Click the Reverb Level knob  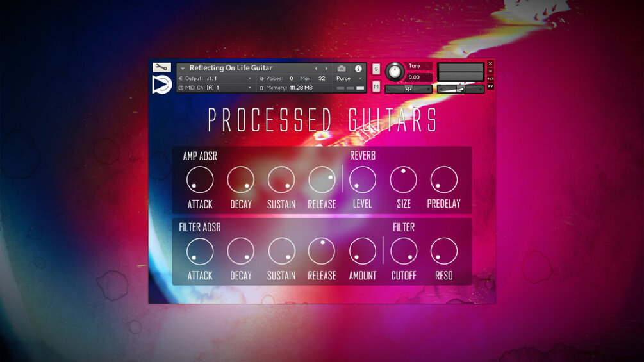[363, 180]
